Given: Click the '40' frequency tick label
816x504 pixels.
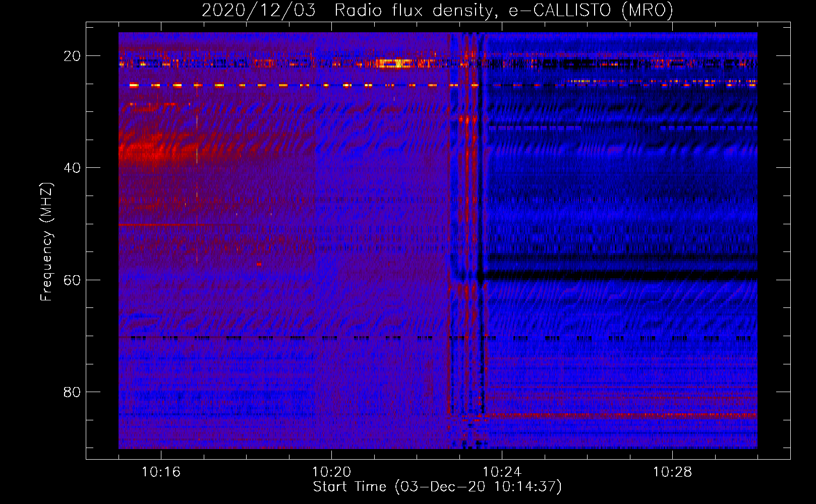Looking at the screenshot, I should point(72,168).
